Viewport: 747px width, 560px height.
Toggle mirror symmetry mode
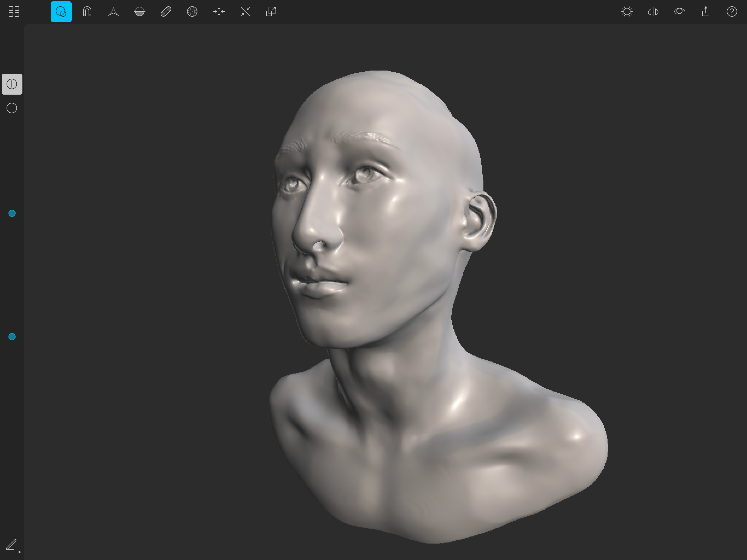(x=653, y=12)
